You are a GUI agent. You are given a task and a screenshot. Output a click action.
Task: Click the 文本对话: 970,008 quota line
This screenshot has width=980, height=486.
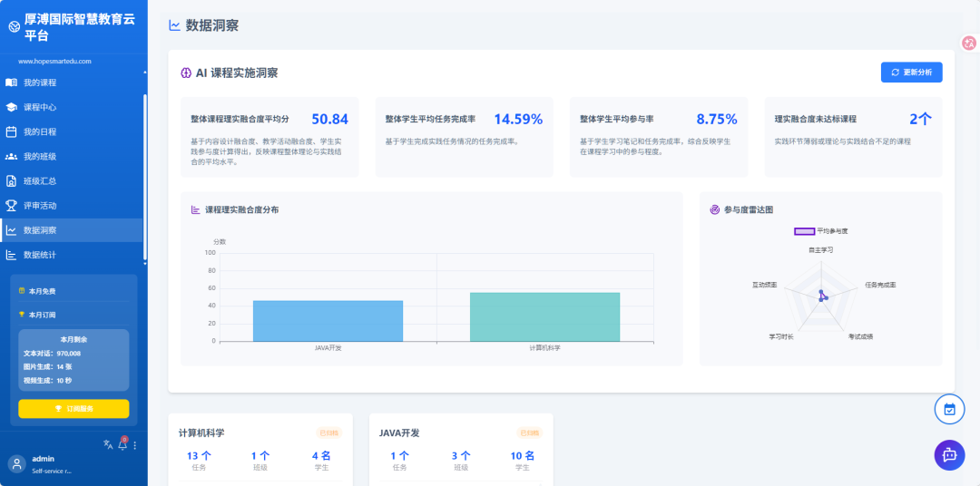pos(52,354)
